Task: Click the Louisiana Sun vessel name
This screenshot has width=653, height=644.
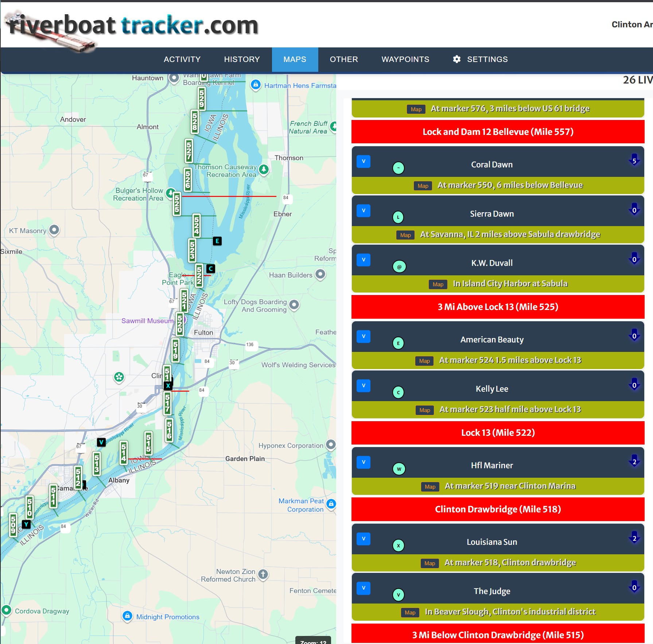Action: point(492,542)
